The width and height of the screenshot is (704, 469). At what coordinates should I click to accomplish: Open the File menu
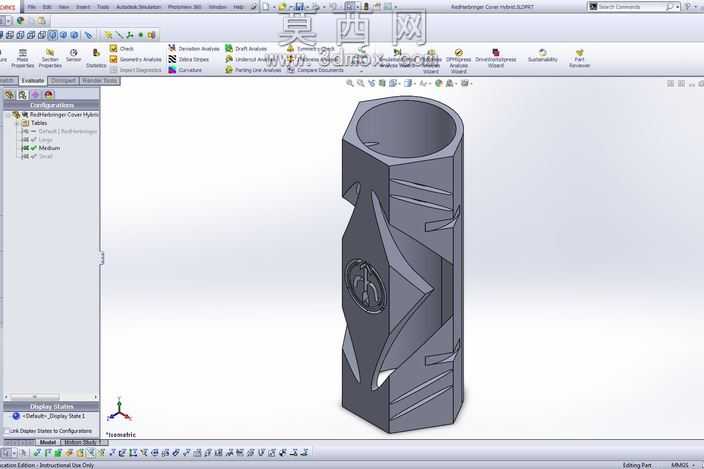click(31, 7)
